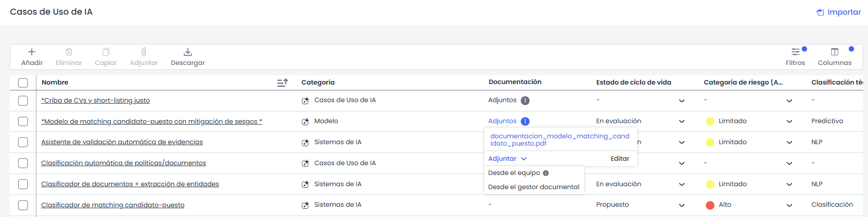Click info icon next to Desde el equipo
Image resolution: width=868 pixels, height=217 pixels.
tap(546, 173)
